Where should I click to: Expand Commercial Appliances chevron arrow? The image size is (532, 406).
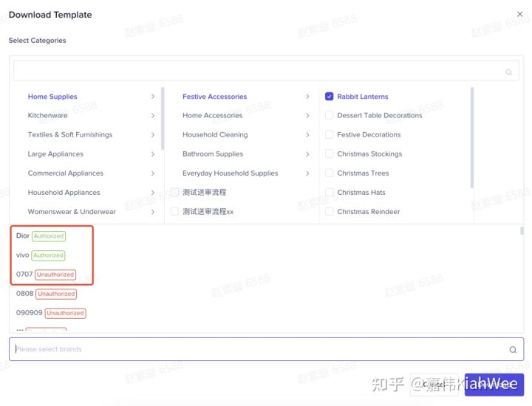[x=153, y=173]
